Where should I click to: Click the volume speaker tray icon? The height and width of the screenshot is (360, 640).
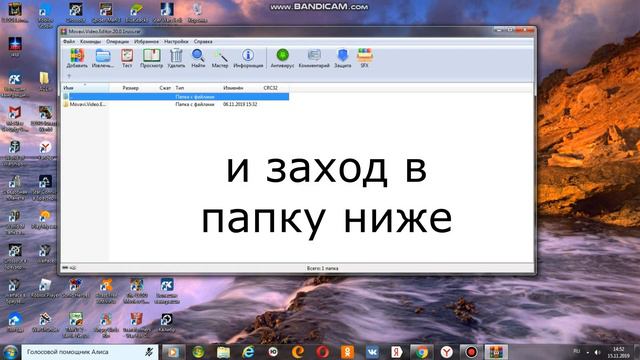(x=598, y=352)
